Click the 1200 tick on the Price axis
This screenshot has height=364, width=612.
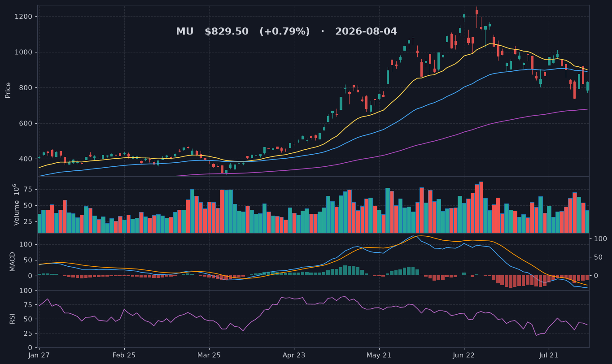[24, 17]
